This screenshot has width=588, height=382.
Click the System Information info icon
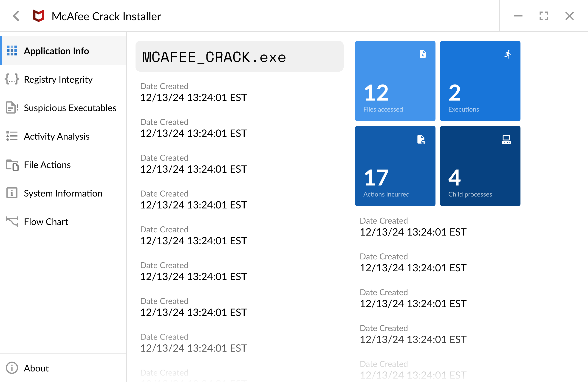(12, 193)
